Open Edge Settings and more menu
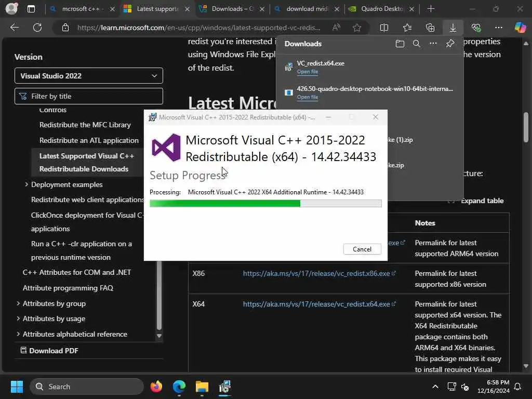 498,28
